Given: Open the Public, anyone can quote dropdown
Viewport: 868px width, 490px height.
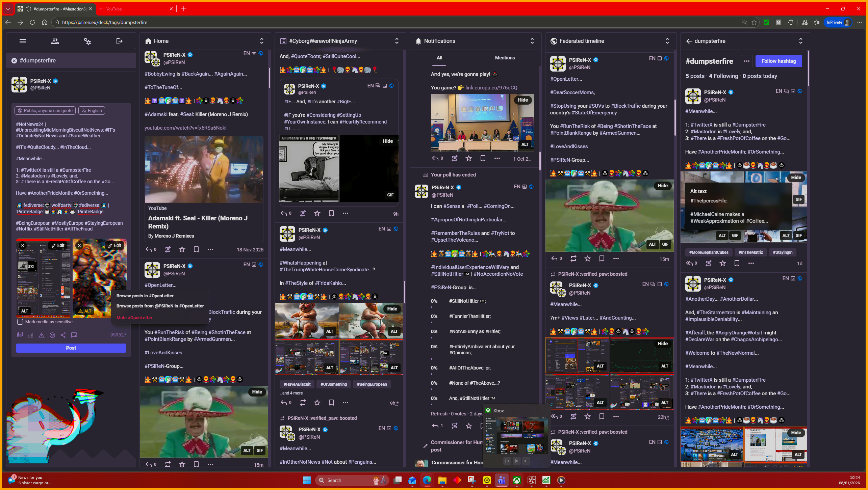Looking at the screenshot, I should 45,111.
